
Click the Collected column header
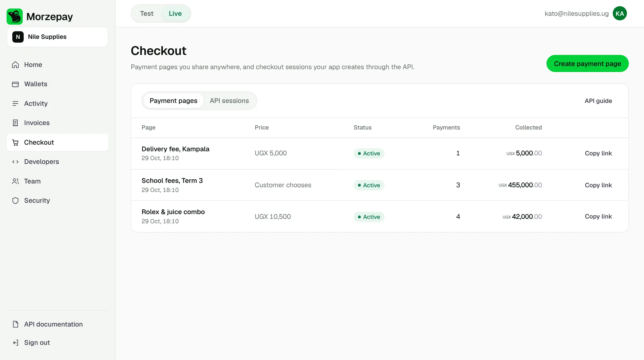(x=528, y=128)
